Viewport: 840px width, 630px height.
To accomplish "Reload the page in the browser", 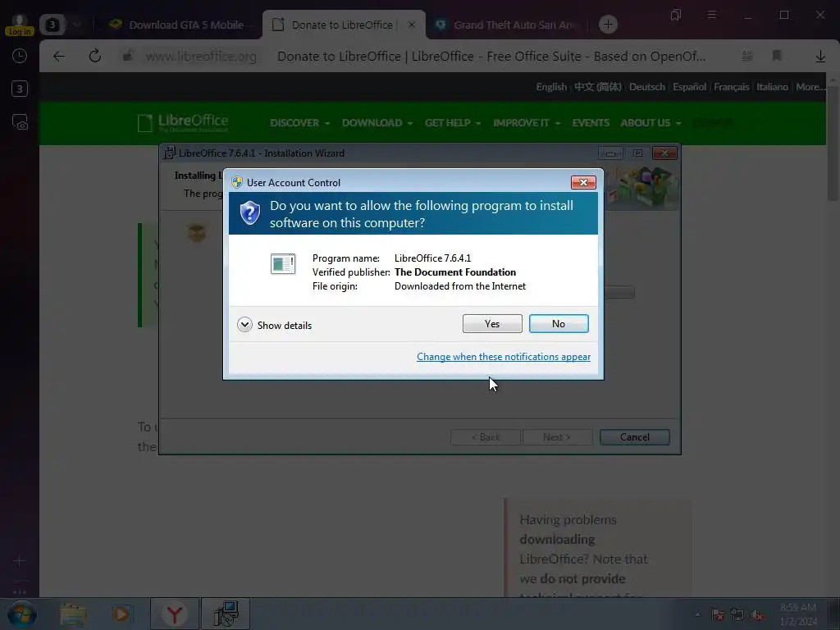I will click(x=95, y=57).
